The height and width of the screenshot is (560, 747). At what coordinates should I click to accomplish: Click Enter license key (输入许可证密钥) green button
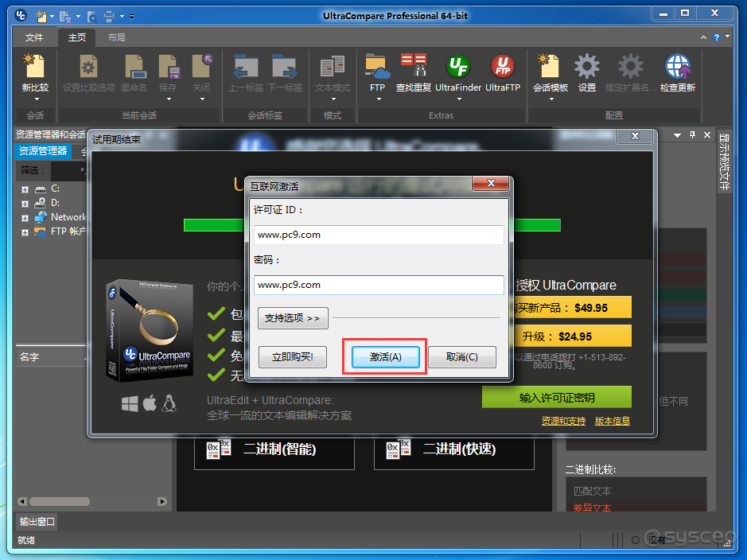[556, 397]
